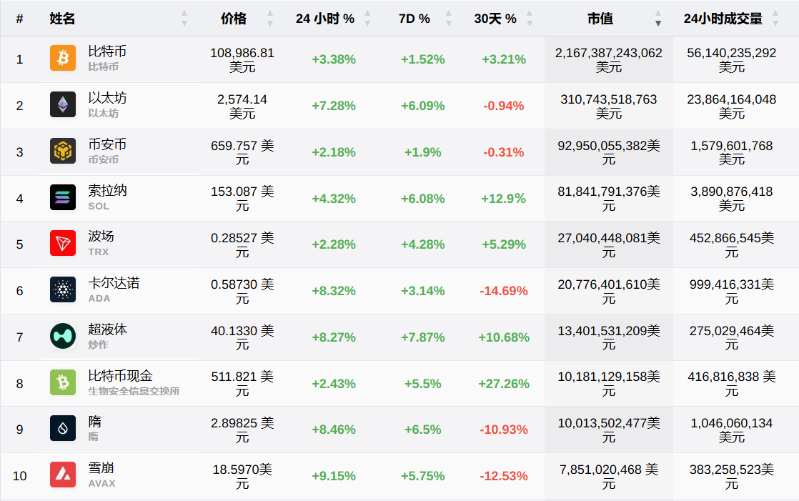Click the Ethereum logo icon

pyautogui.click(x=63, y=105)
